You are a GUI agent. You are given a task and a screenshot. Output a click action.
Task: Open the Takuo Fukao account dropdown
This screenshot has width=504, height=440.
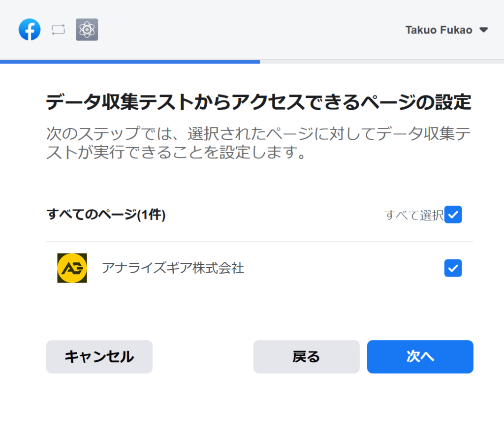[446, 30]
